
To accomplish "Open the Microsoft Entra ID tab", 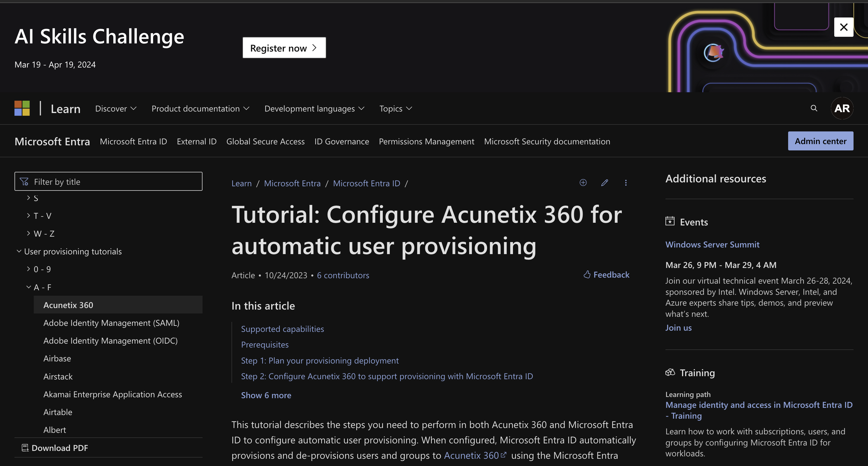I will (x=134, y=141).
